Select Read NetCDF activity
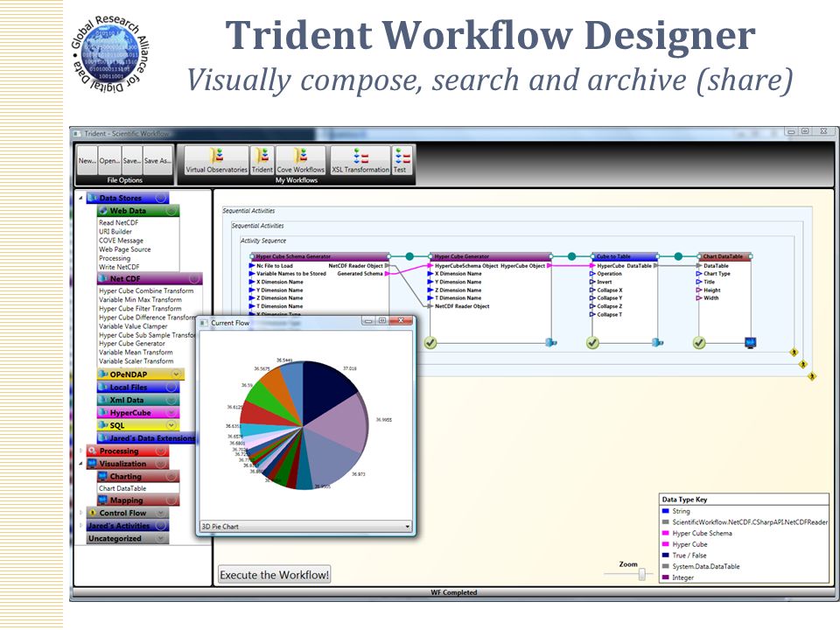The height and width of the screenshot is (630, 840). 118,223
